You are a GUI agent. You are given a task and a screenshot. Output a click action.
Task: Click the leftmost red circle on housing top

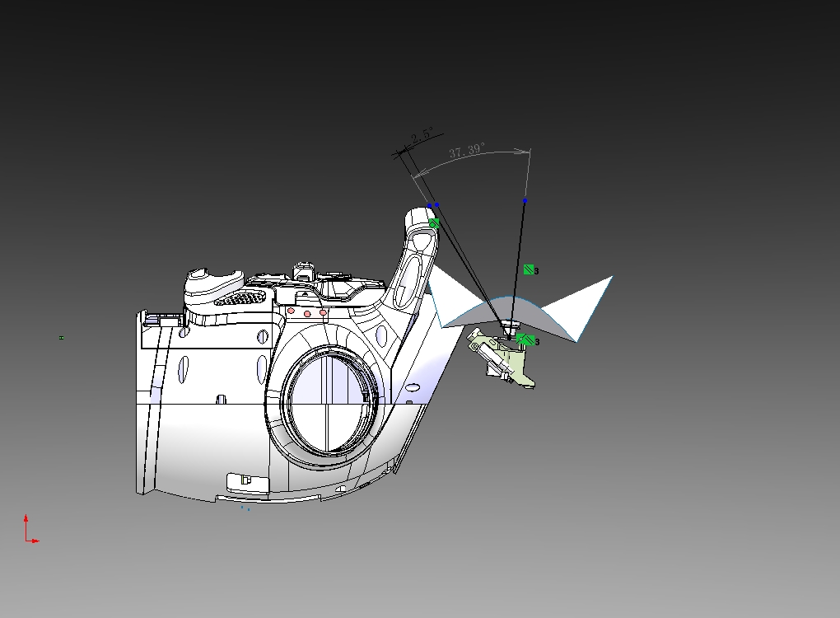(x=291, y=311)
